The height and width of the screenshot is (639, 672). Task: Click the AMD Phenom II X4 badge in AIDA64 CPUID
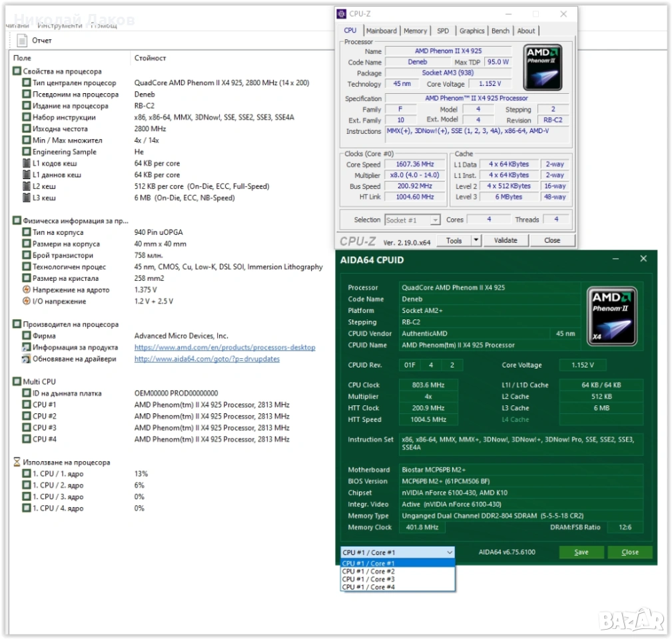pos(613,316)
